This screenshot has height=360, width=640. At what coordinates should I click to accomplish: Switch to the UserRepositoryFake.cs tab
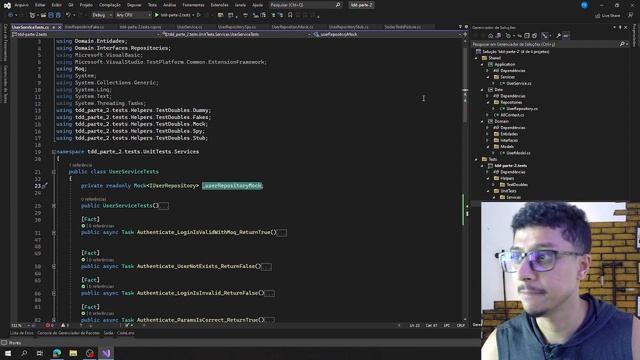(x=84, y=27)
